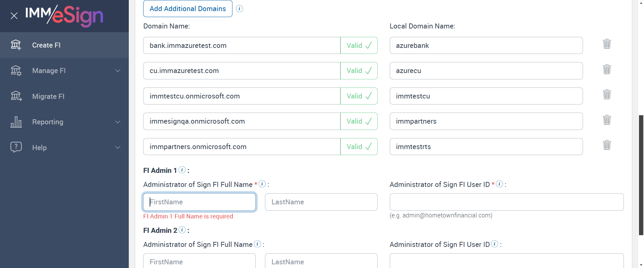644x268 pixels.
Task: Expand the Help section chevron
Action: (x=118, y=147)
